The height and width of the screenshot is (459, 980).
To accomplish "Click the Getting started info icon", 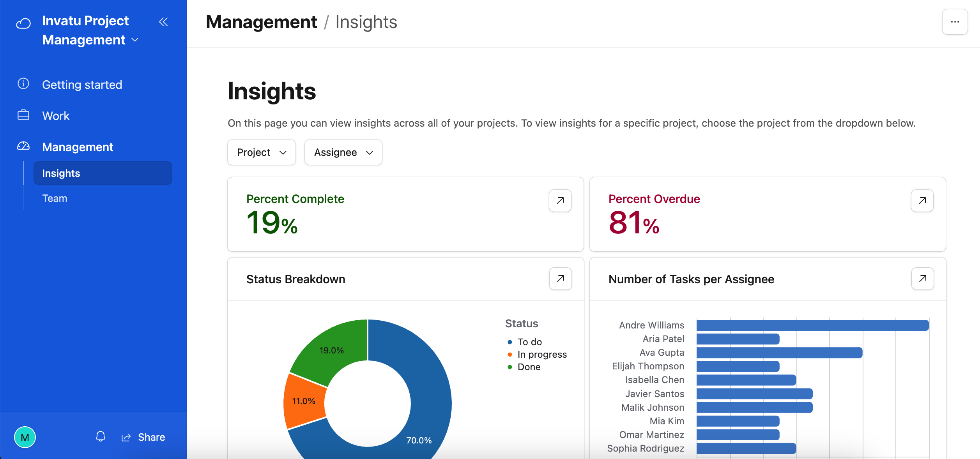I will 23,84.
